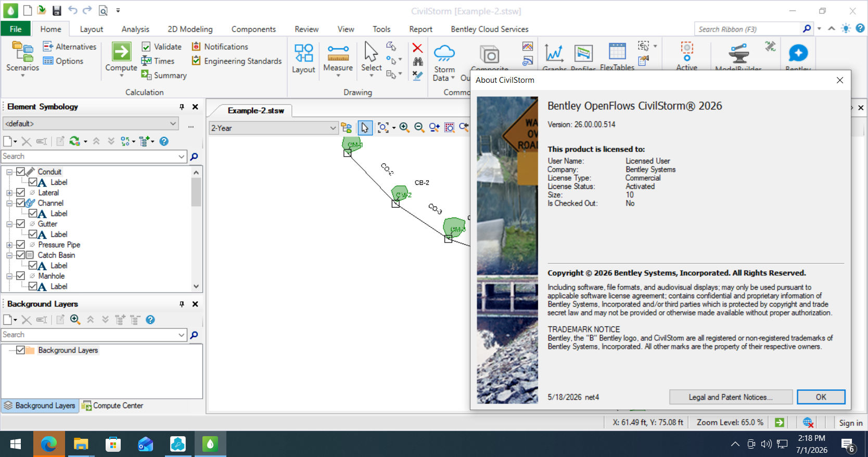Screen dimensions: 868x457
Task: Click the Validate ribbon command
Action: [x=161, y=46]
